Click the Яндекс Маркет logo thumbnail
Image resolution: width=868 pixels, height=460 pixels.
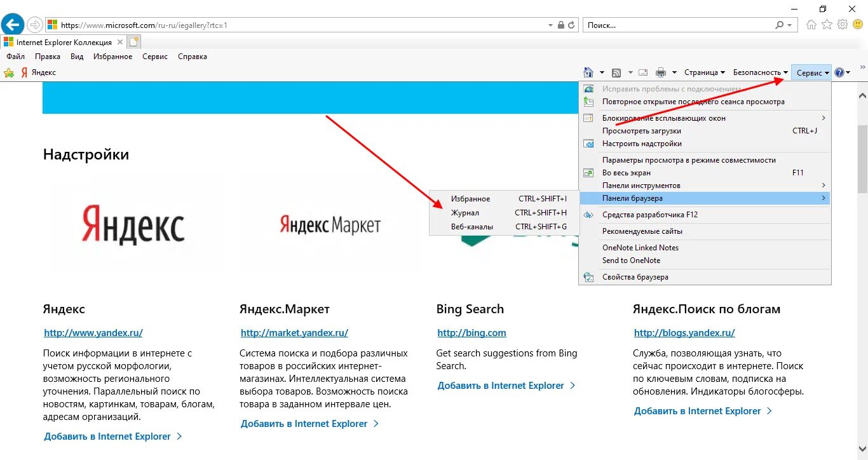pos(330,224)
